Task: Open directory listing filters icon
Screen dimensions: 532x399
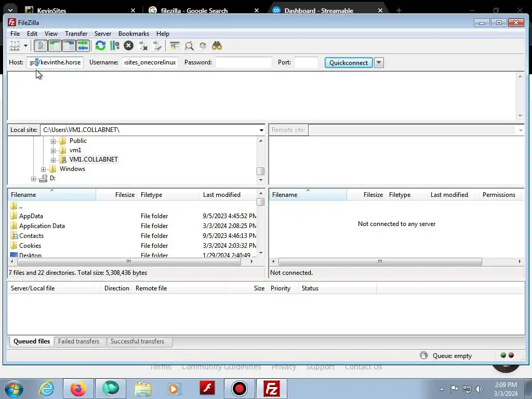Action: [175, 46]
